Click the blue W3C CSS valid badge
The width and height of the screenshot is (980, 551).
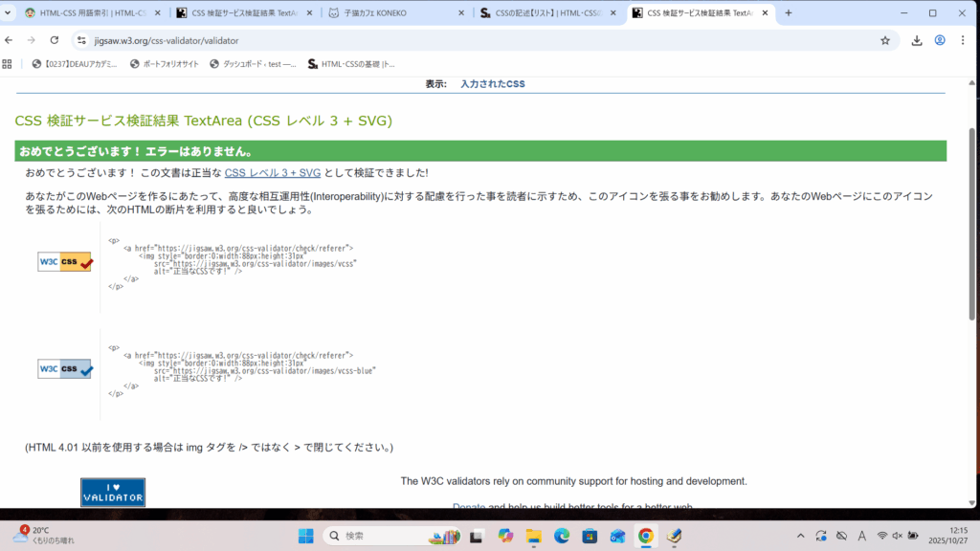[x=64, y=368]
